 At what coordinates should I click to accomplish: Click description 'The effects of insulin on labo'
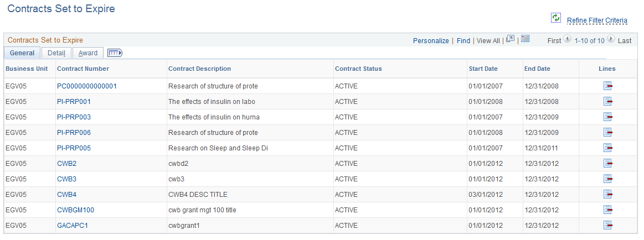tap(212, 102)
